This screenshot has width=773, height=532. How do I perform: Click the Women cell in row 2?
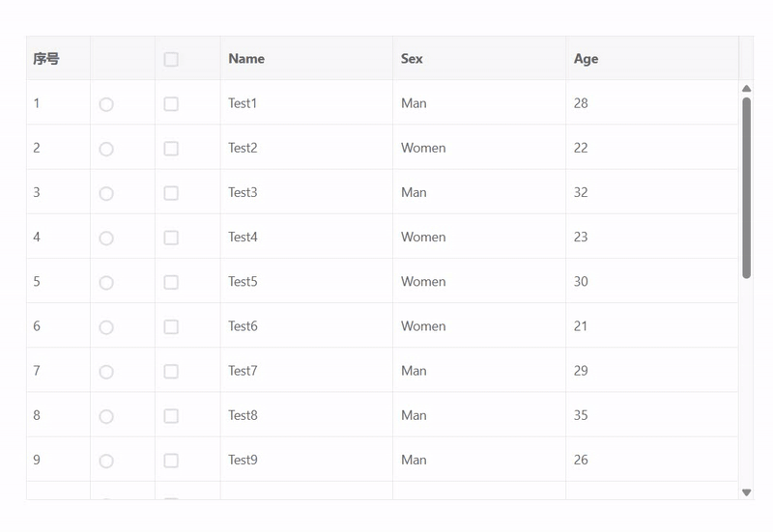coord(423,148)
